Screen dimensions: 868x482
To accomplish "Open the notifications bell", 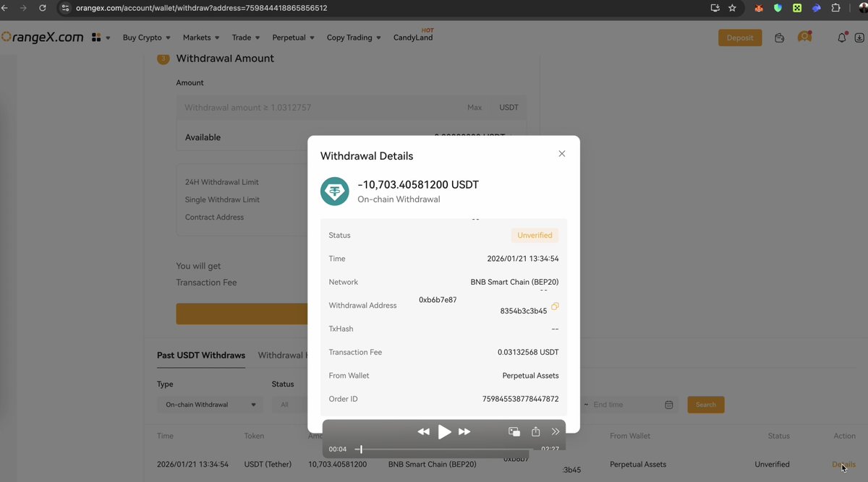I will click(841, 38).
